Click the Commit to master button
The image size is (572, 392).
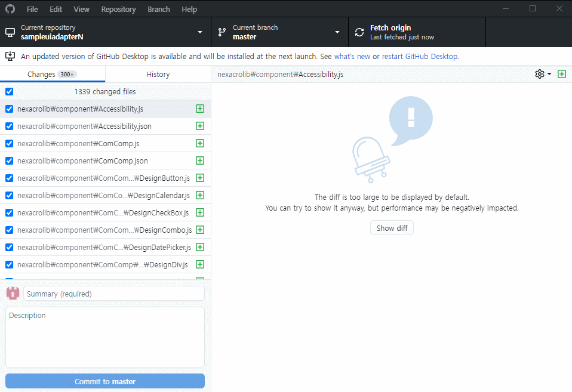(x=105, y=381)
